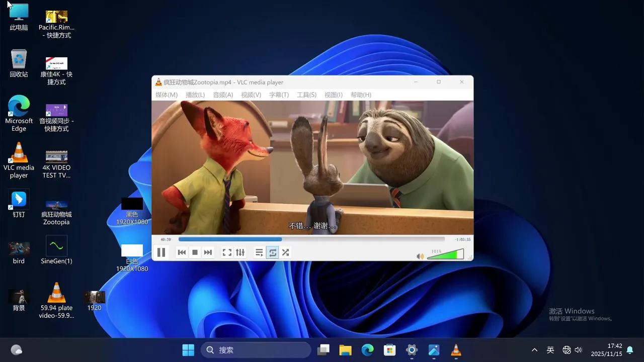Close the VLC media player window
The width and height of the screenshot is (644, 362).
coord(462,82)
